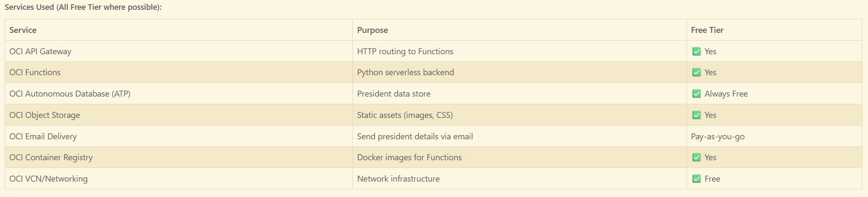
Task: Click the checkmark beside Always Free
Action: coord(696,94)
